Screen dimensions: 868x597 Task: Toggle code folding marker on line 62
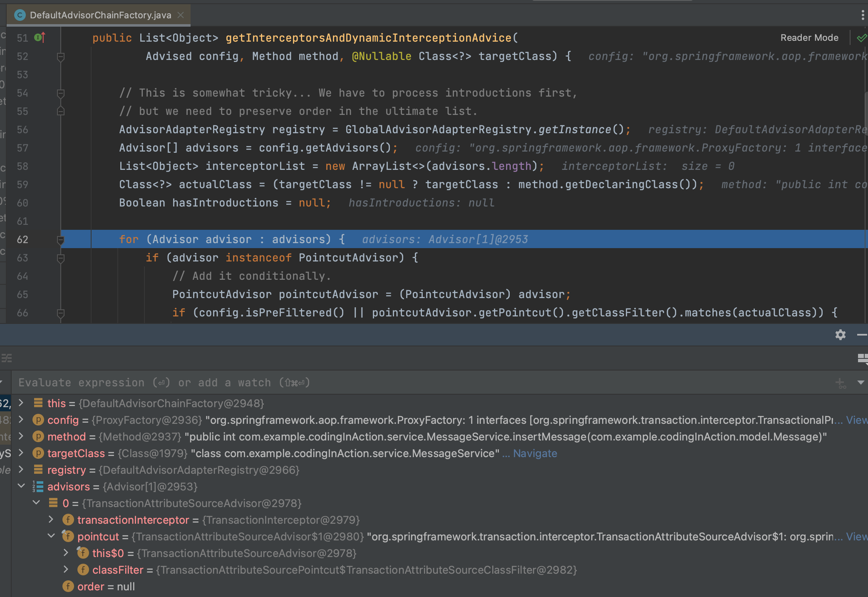click(61, 240)
